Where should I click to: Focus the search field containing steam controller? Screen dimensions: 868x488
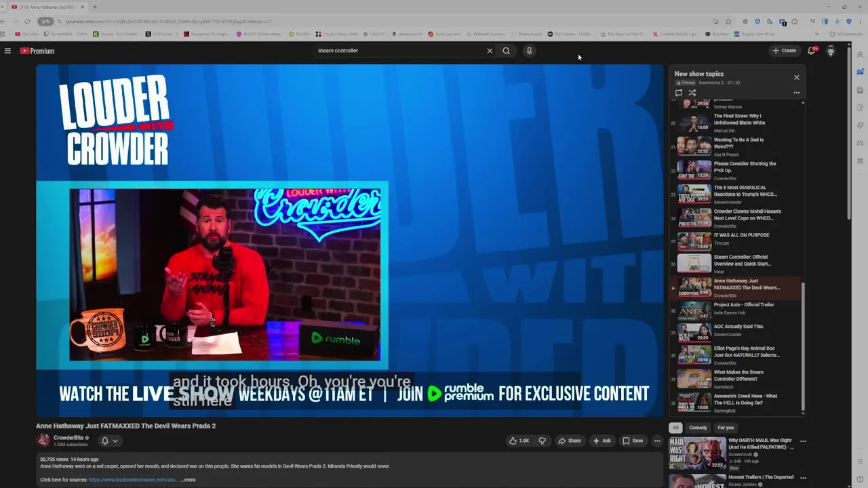(x=400, y=51)
